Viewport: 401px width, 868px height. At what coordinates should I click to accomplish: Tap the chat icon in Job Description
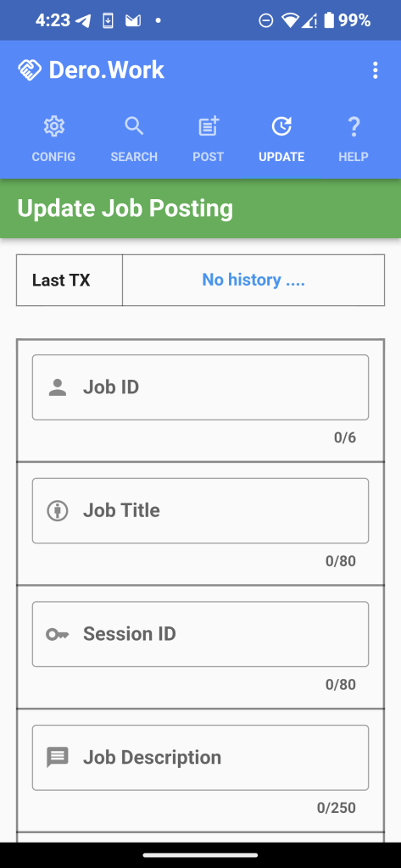(x=57, y=757)
